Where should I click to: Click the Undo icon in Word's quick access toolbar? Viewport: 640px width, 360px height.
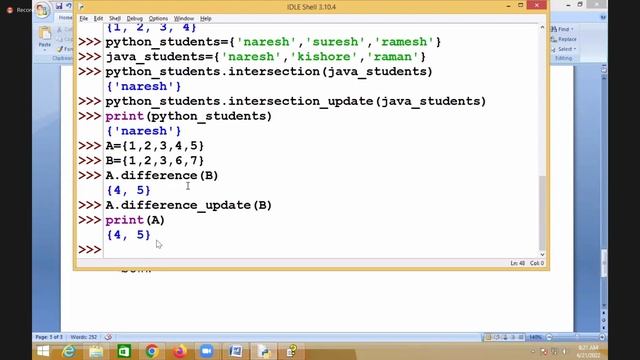click(69, 6)
